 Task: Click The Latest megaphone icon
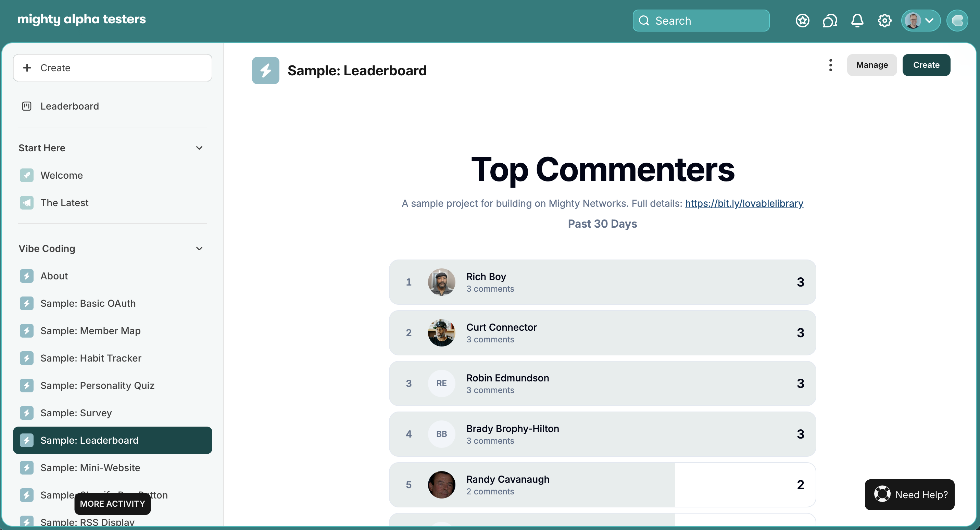coord(27,203)
